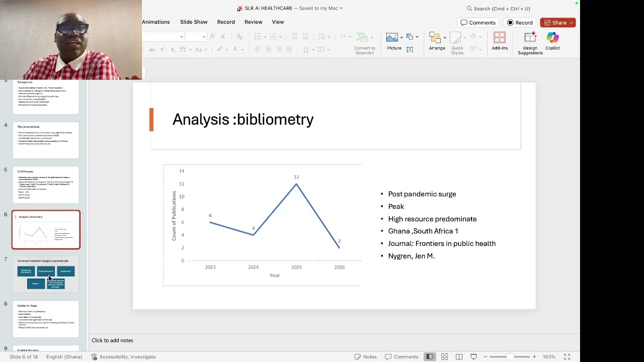The height and width of the screenshot is (362, 644).
Task: Open Design Suggestions
Action: click(530, 43)
